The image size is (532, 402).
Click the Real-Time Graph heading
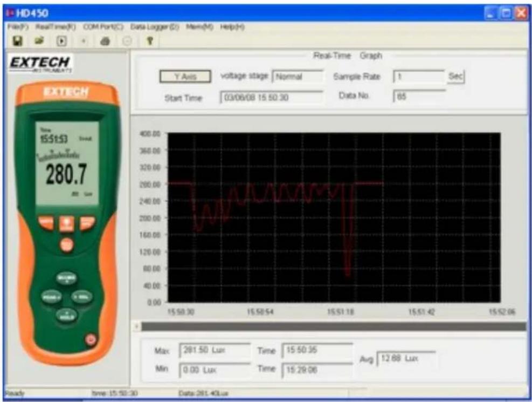click(x=348, y=56)
